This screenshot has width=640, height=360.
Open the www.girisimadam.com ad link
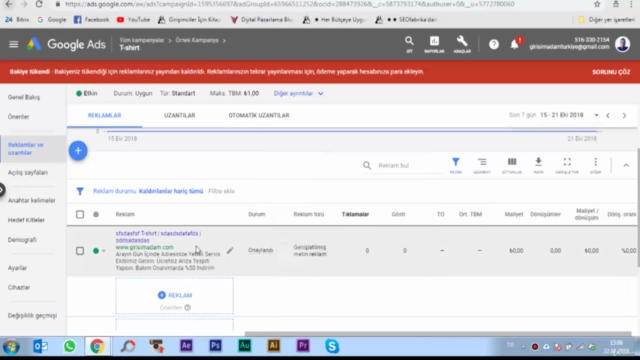(x=144, y=247)
